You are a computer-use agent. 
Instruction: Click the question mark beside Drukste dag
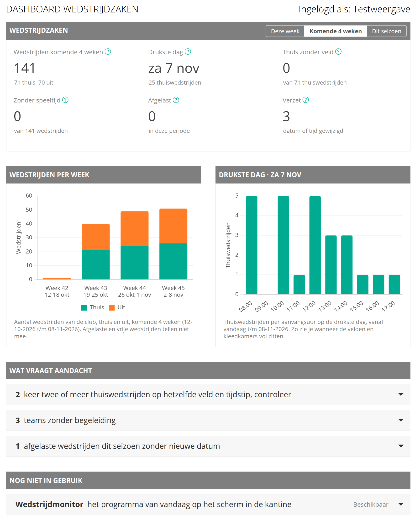[188, 52]
